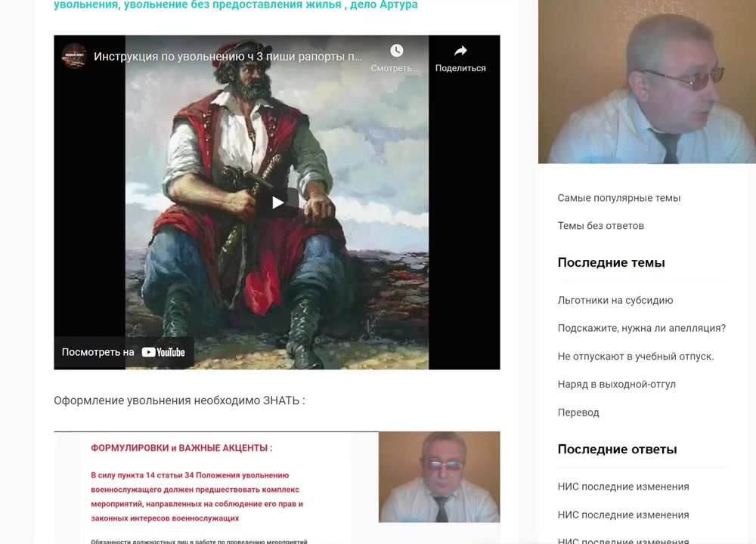Open the topic 'Льготники на субсидию'
756x544 pixels.
tap(615, 300)
